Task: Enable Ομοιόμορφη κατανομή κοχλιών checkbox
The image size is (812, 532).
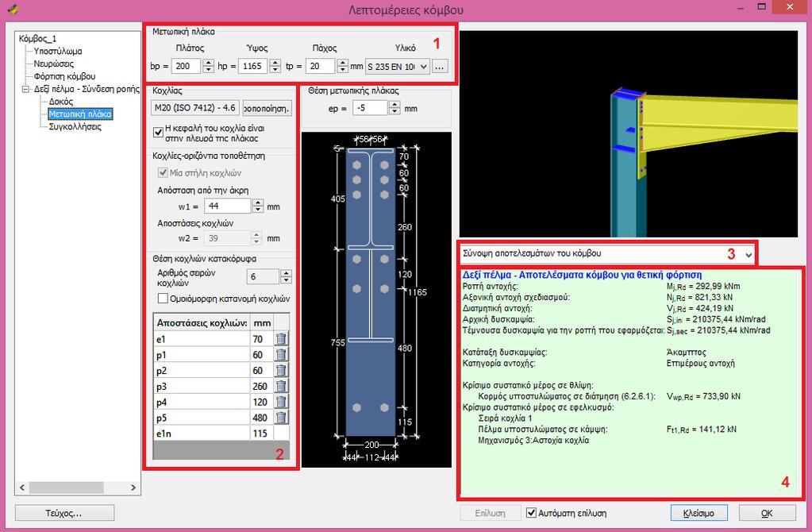Action: point(163,299)
